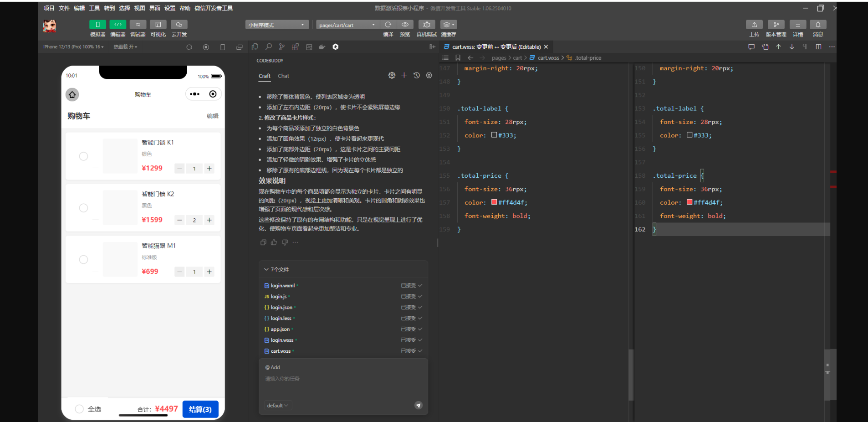The image size is (868, 422).
Task: Toggle the 编辑器 editor panel button
Action: 117,25
